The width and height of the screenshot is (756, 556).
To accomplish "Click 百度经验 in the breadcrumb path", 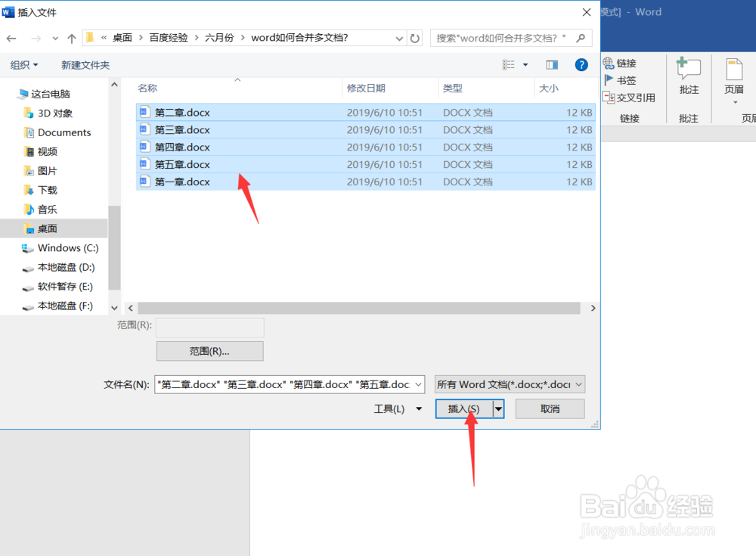I will tap(169, 38).
